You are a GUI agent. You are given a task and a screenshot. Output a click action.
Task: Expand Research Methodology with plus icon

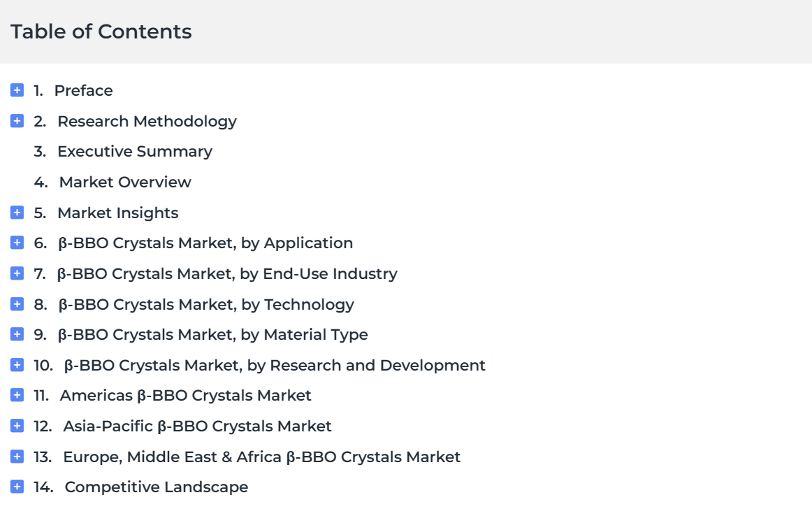coord(17,121)
